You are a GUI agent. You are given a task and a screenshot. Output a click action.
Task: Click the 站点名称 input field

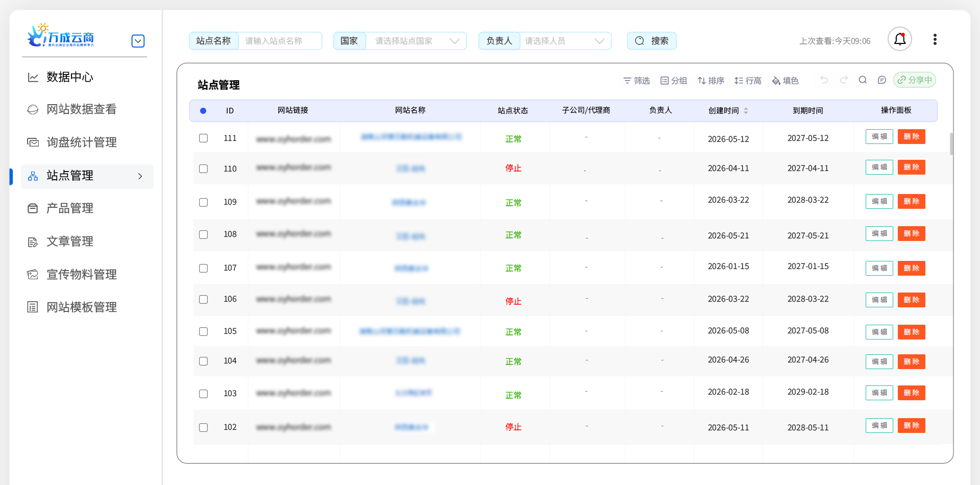tap(280, 41)
